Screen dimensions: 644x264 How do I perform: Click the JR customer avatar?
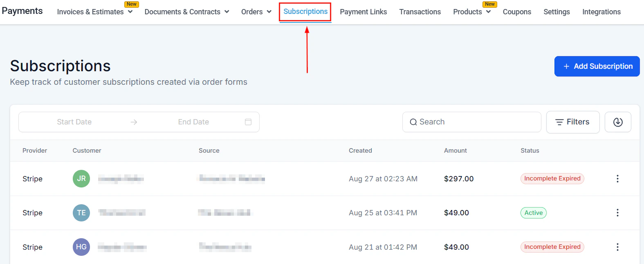pos(81,179)
